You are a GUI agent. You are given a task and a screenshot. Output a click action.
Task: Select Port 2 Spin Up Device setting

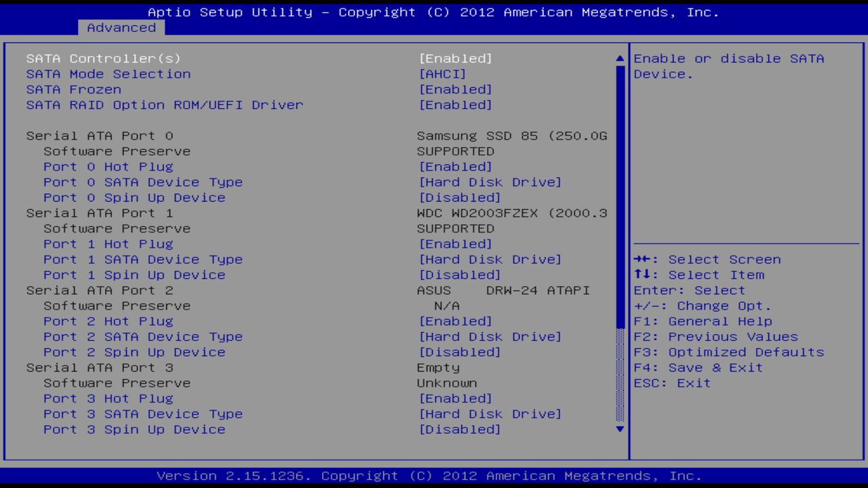(x=134, y=352)
